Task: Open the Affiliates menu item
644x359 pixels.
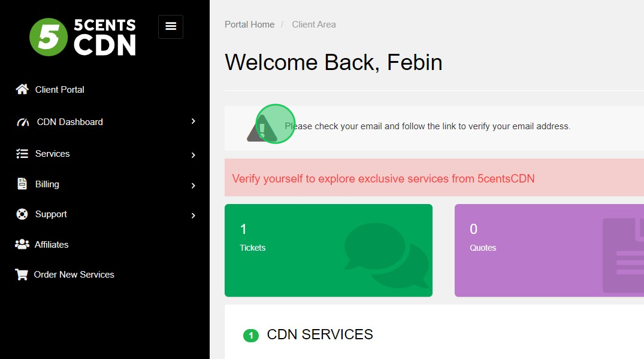Action: (x=52, y=245)
